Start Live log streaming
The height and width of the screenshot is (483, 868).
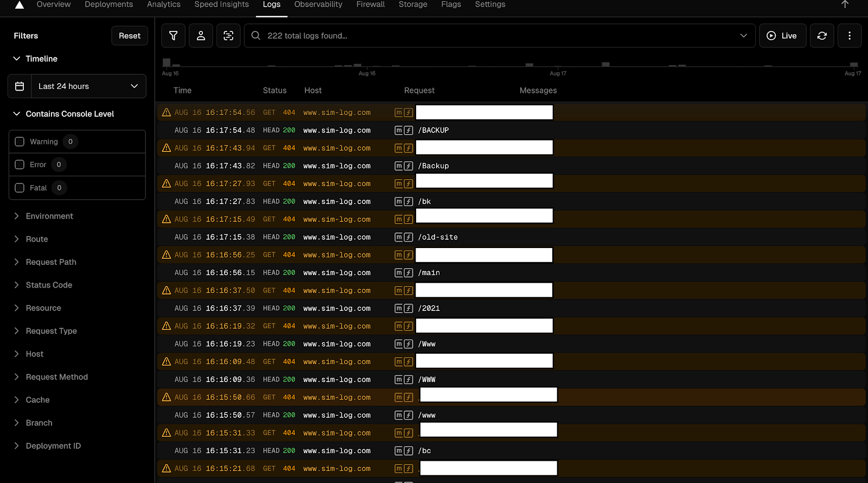782,36
